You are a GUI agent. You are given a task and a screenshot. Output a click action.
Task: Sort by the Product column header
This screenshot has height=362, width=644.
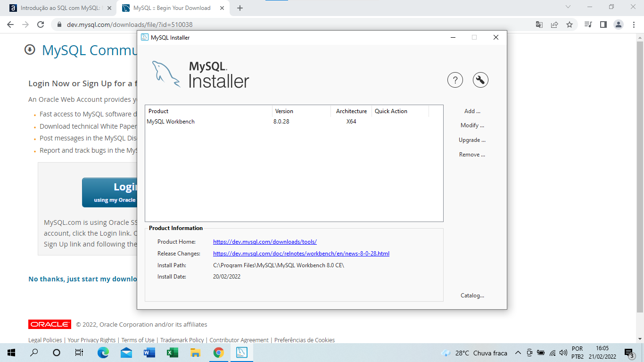coord(209,111)
